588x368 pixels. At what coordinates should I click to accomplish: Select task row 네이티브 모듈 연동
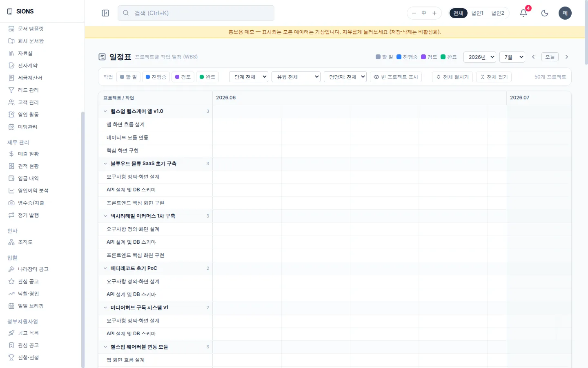coord(155,137)
